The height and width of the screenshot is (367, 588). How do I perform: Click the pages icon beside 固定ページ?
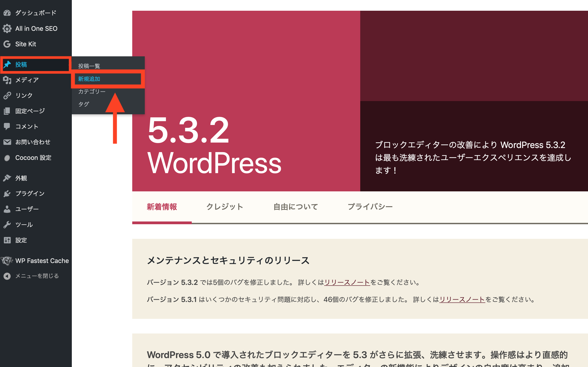click(7, 111)
